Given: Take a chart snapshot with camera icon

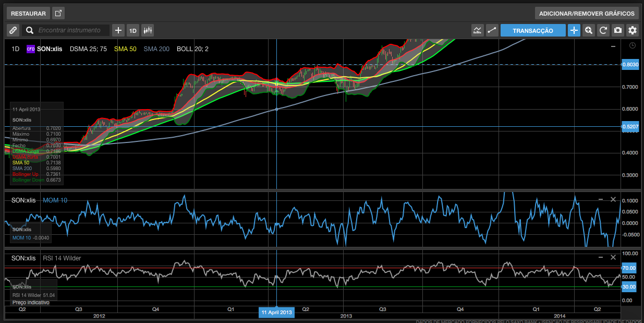Looking at the screenshot, I should click(618, 30).
